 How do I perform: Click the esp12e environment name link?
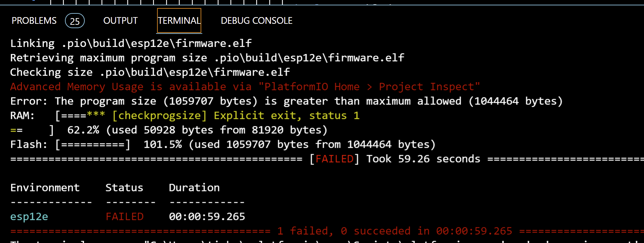coord(29,217)
